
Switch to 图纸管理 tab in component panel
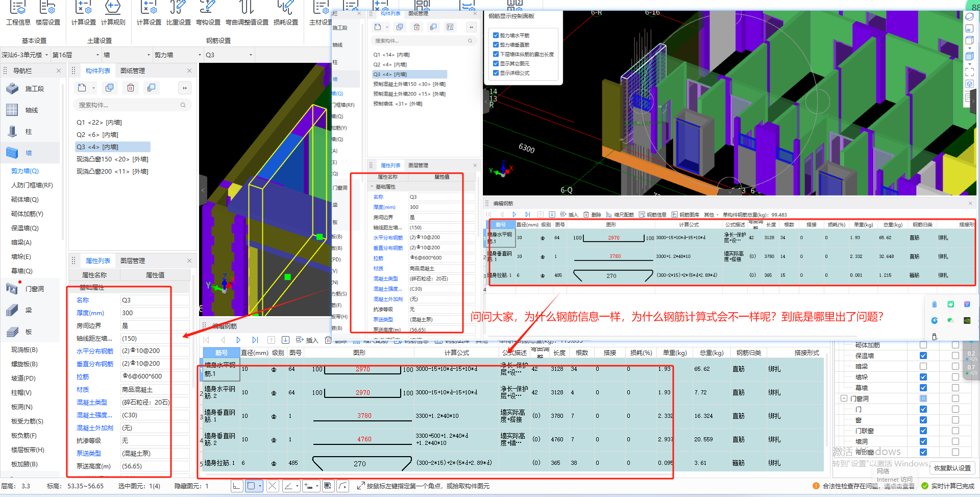133,70
